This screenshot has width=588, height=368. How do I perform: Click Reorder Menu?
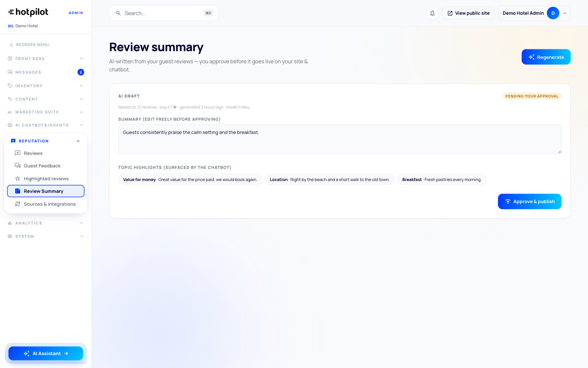(x=29, y=45)
